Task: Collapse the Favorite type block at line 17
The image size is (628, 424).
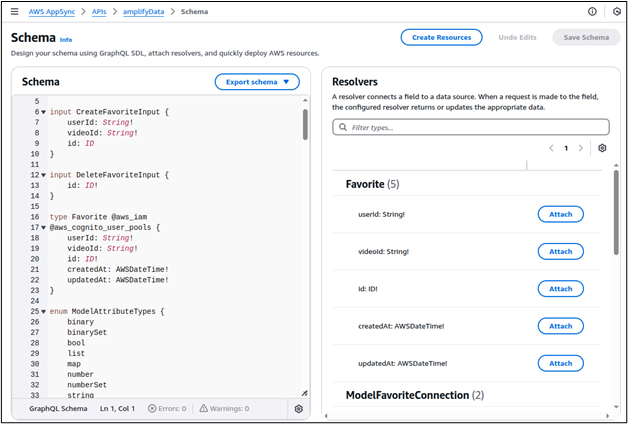Action: click(x=43, y=227)
